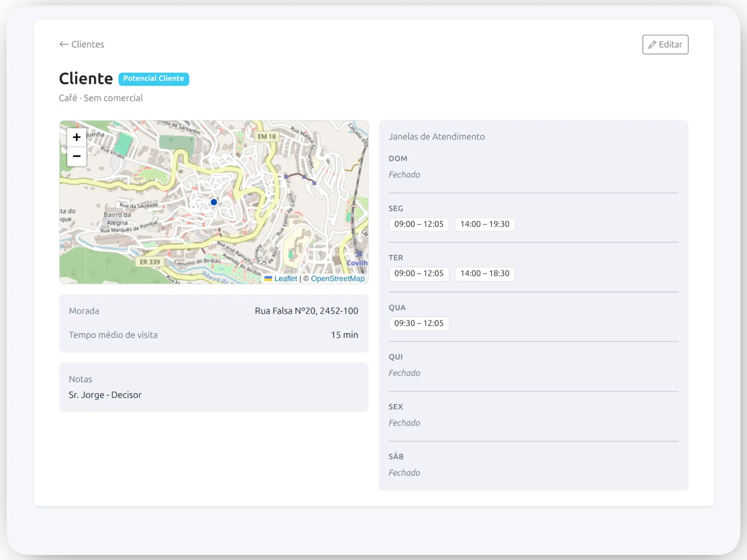Click the TER day label
The width and height of the screenshot is (747, 560).
(396, 258)
